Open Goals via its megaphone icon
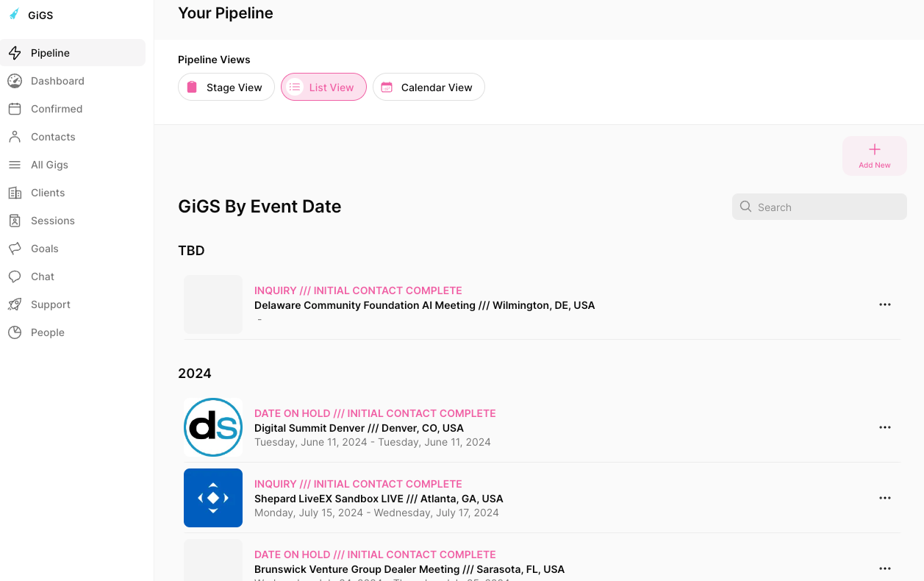924x581 pixels. coord(15,249)
